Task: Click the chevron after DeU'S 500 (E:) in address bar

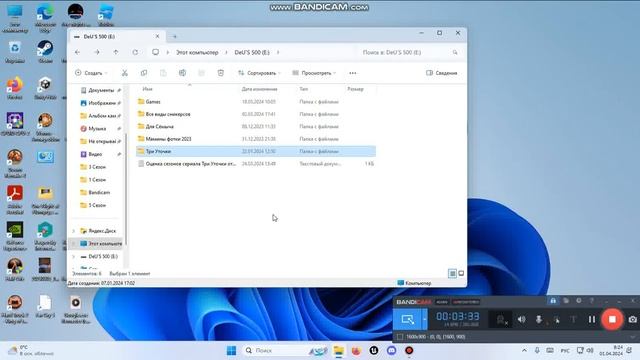Action: pyautogui.click(x=278, y=52)
